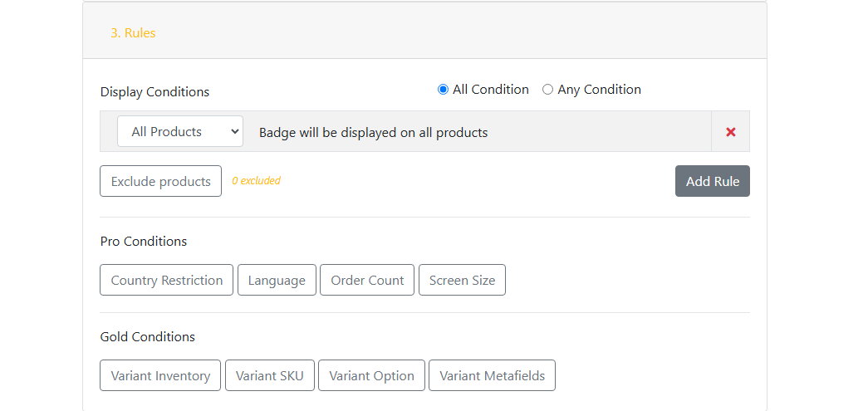This screenshot has width=868, height=411.
Task: Click the Pro Conditions heading
Action: tap(144, 242)
